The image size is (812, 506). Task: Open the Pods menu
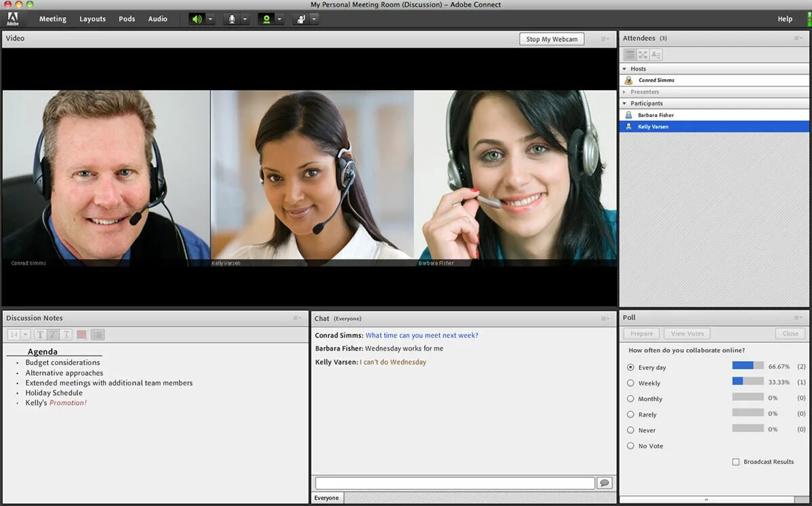pos(126,18)
